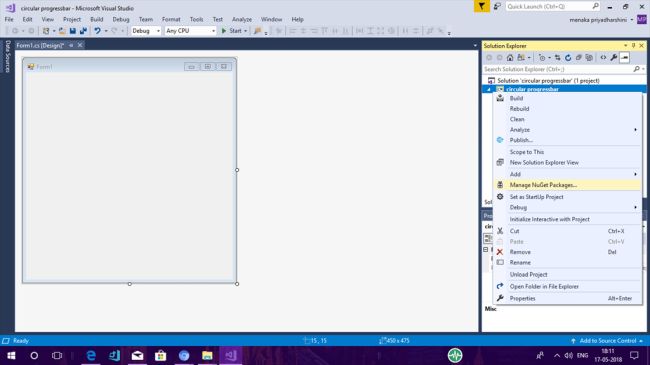Open the Format menu in menu bar
Viewport: 650px width, 365px height.
171,19
